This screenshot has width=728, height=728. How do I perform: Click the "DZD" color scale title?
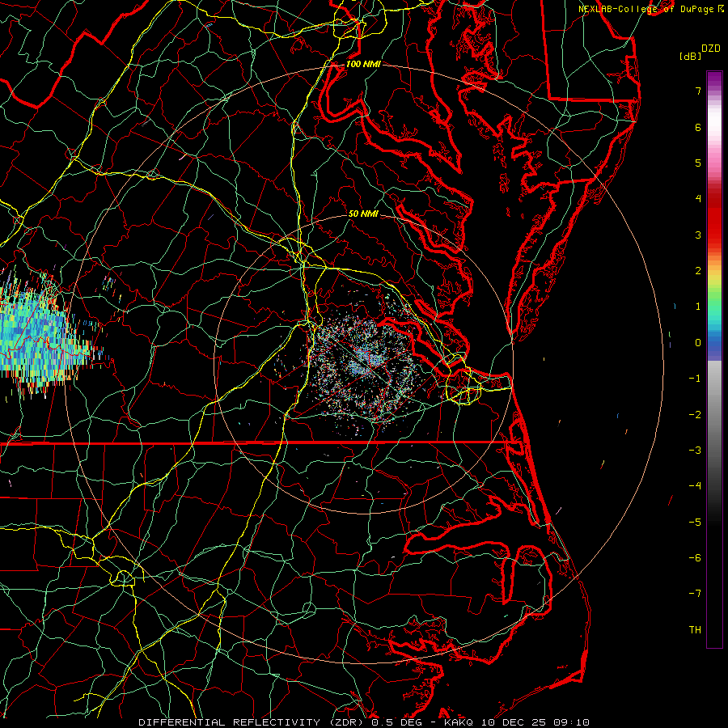[x=711, y=49]
